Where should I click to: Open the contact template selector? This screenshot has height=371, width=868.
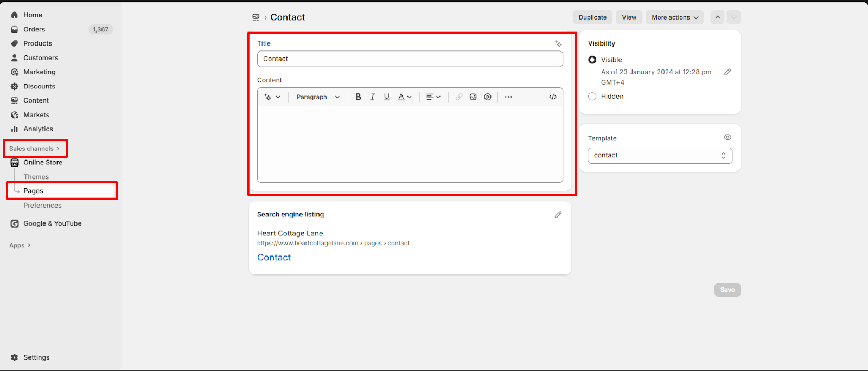(660, 156)
